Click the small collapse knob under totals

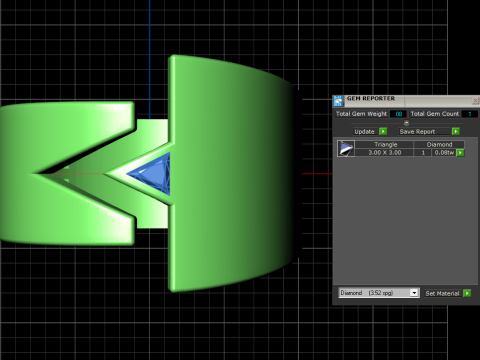[406, 123]
